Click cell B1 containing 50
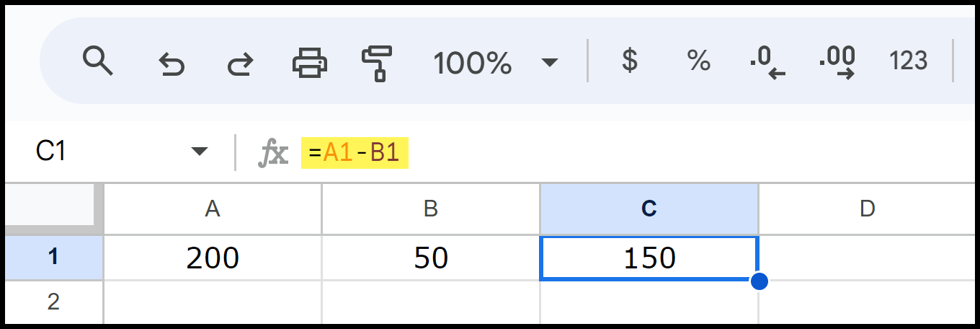This screenshot has width=980, height=329. [431, 258]
